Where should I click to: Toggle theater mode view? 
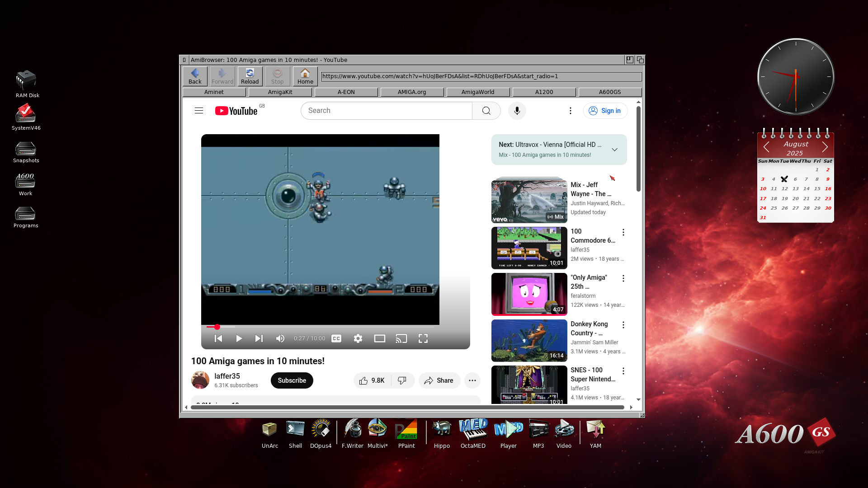point(379,338)
